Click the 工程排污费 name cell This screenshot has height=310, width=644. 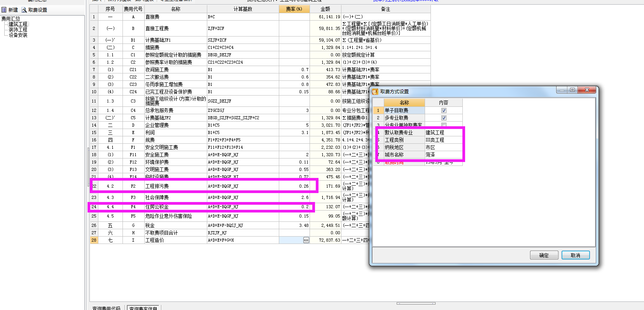point(175,186)
